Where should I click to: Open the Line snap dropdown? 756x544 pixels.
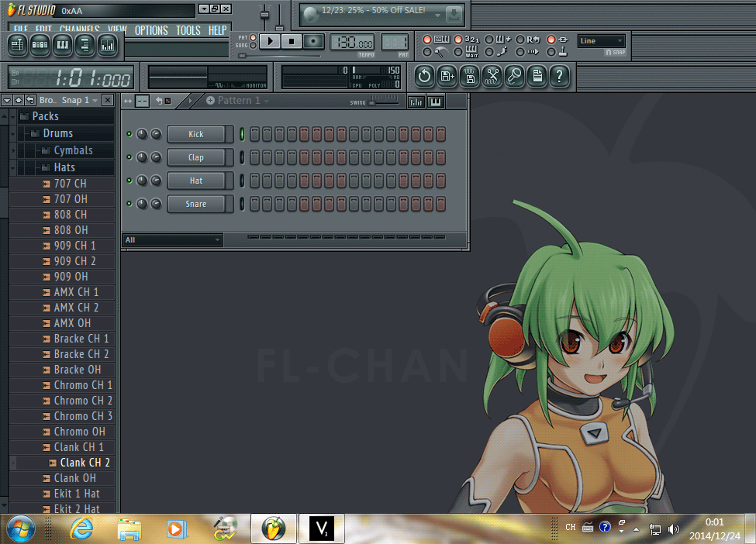601,41
